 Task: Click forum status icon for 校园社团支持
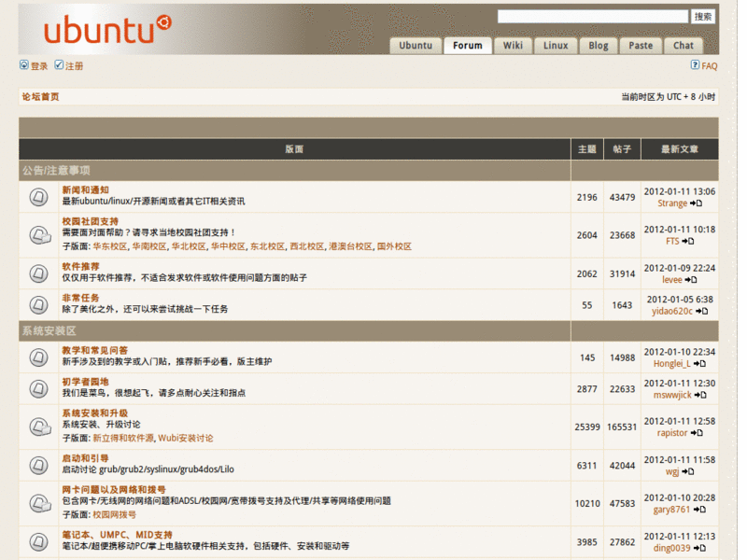40,235
